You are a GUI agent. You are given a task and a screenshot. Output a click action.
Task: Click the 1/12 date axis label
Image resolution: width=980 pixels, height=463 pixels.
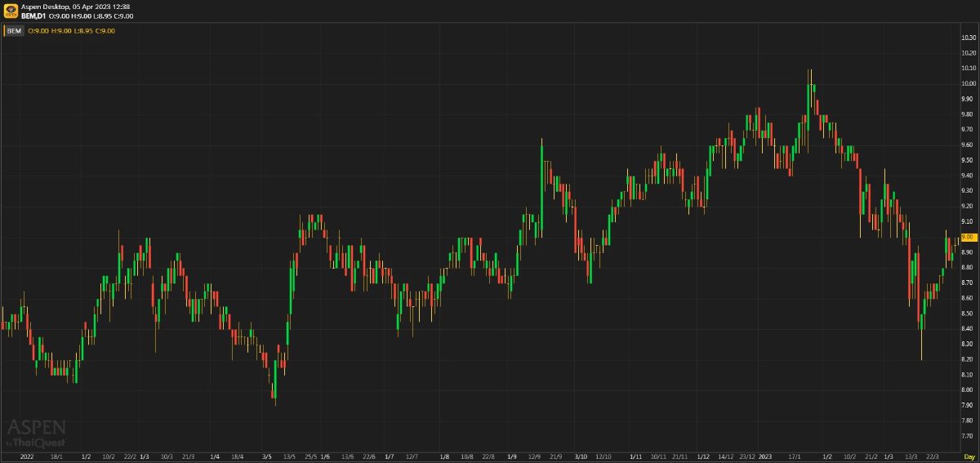tap(703, 456)
